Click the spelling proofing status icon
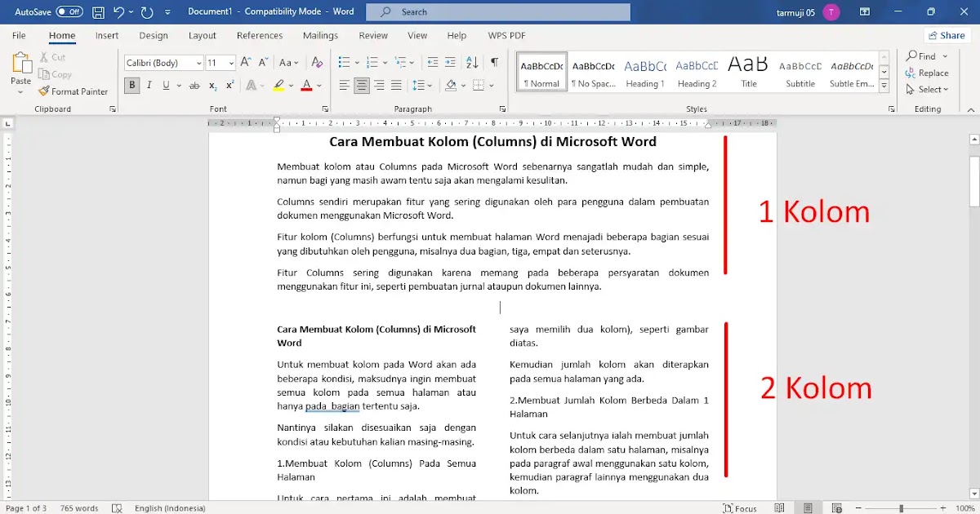Image resolution: width=980 pixels, height=514 pixels. tap(117, 508)
